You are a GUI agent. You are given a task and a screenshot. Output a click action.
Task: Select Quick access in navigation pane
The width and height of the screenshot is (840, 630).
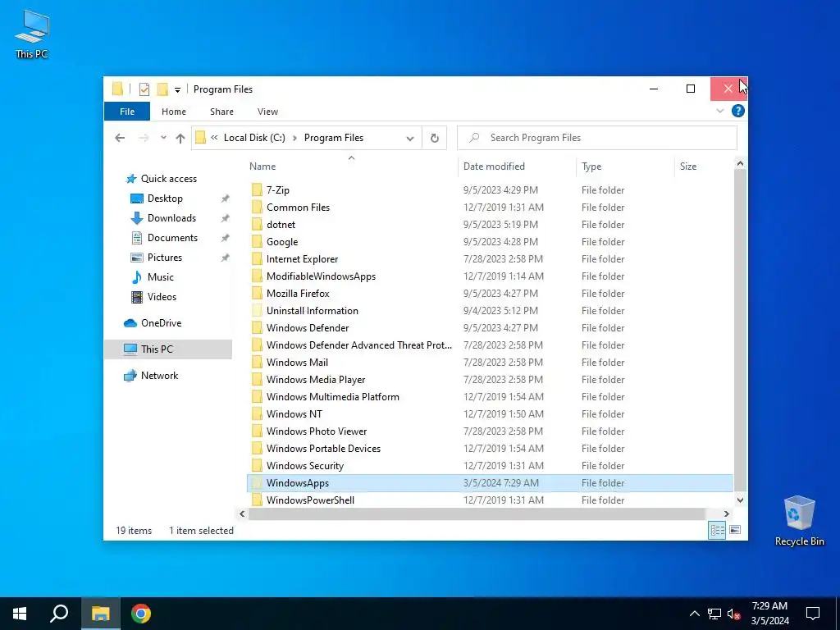click(x=168, y=179)
